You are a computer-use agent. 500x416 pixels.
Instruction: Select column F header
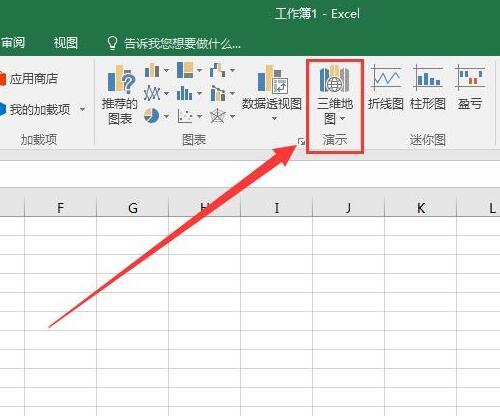tap(60, 208)
